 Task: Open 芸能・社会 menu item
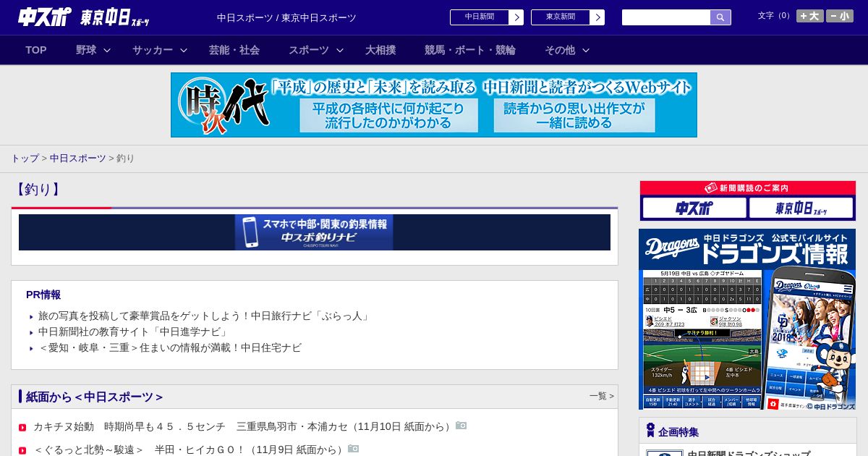[234, 50]
